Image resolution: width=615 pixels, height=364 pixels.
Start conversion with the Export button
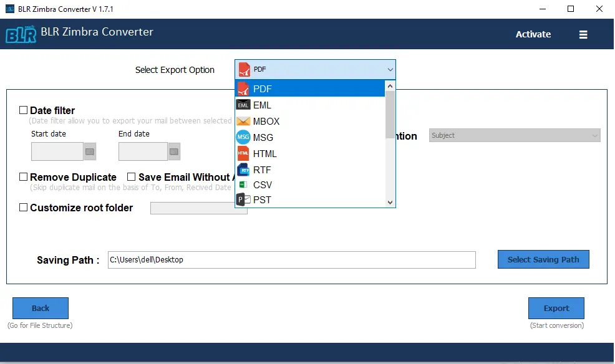click(556, 308)
